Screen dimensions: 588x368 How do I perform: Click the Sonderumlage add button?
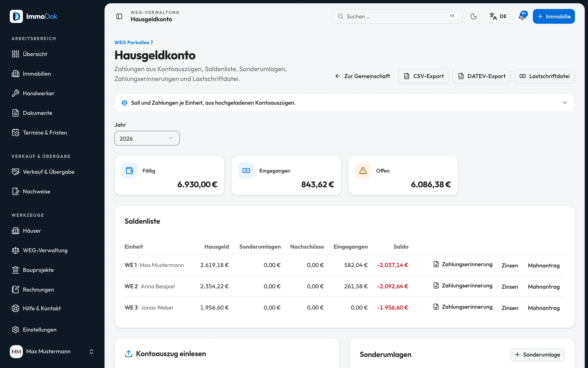(537, 355)
